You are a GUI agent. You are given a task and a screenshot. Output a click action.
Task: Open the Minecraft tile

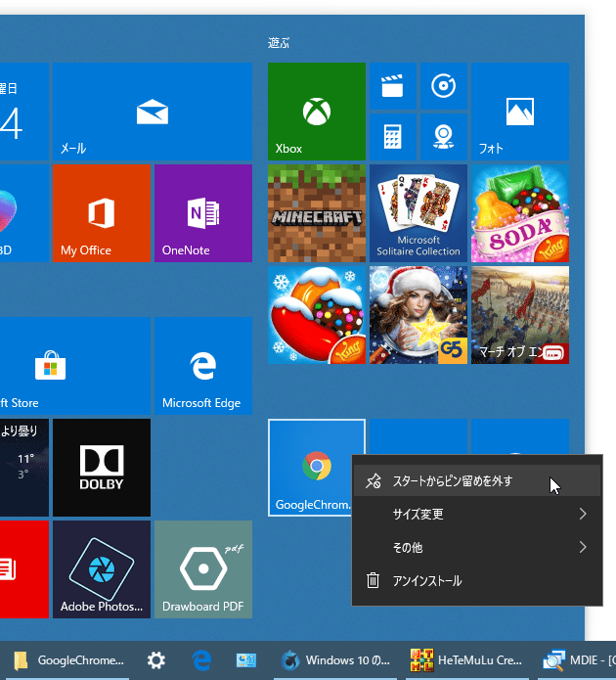(317, 213)
